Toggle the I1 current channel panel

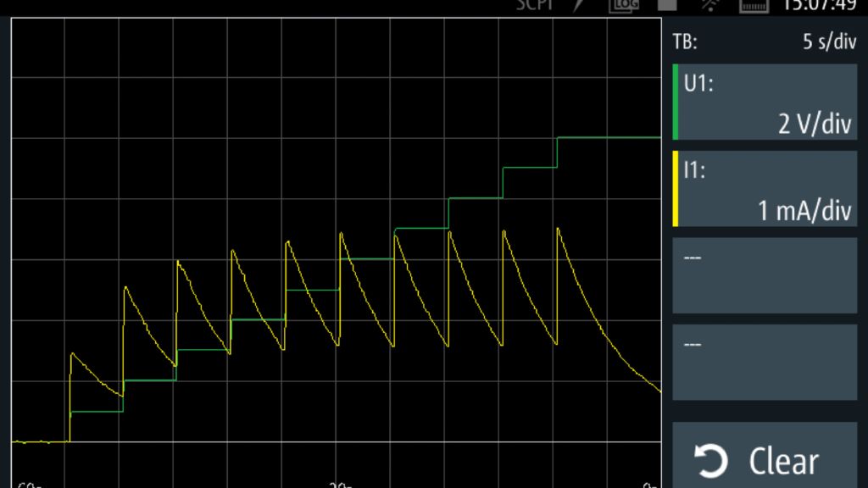pyautogui.click(x=763, y=188)
